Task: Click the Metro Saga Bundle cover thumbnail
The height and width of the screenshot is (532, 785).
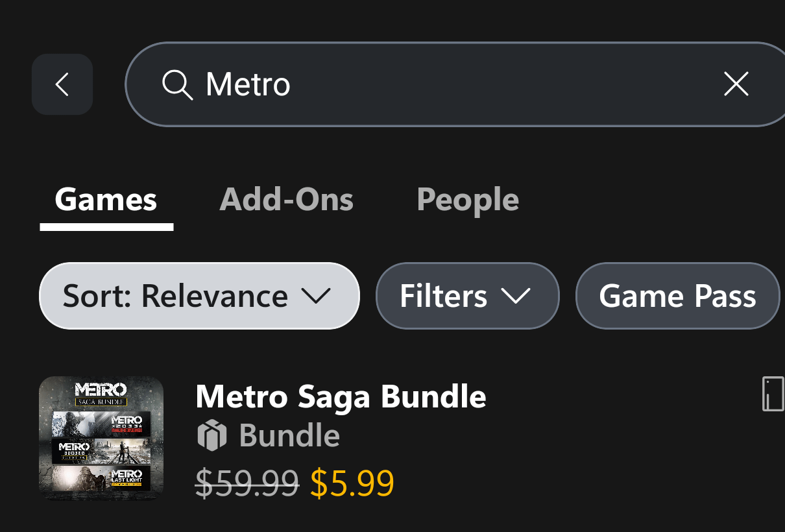Action: [101, 438]
